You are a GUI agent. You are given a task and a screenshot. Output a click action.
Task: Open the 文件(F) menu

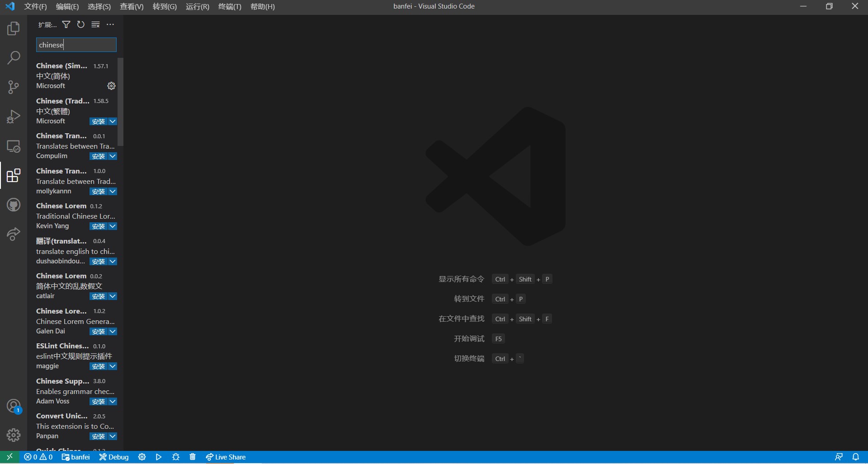[35, 7]
